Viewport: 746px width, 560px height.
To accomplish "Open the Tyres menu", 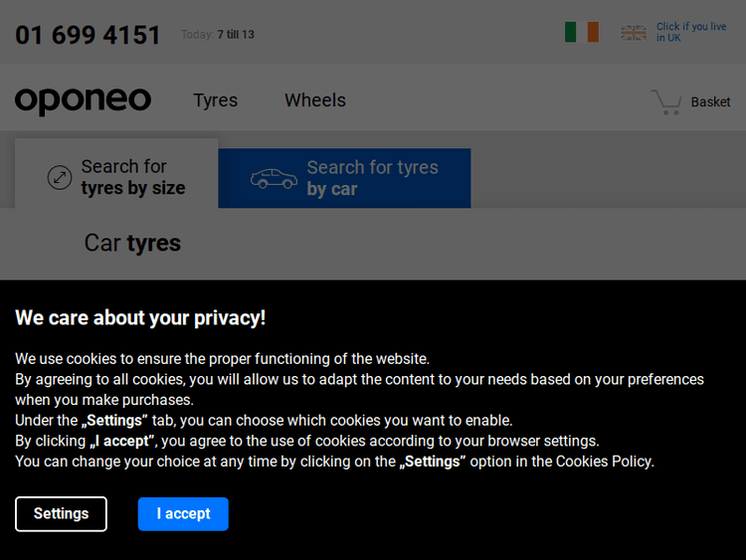I will point(215,100).
